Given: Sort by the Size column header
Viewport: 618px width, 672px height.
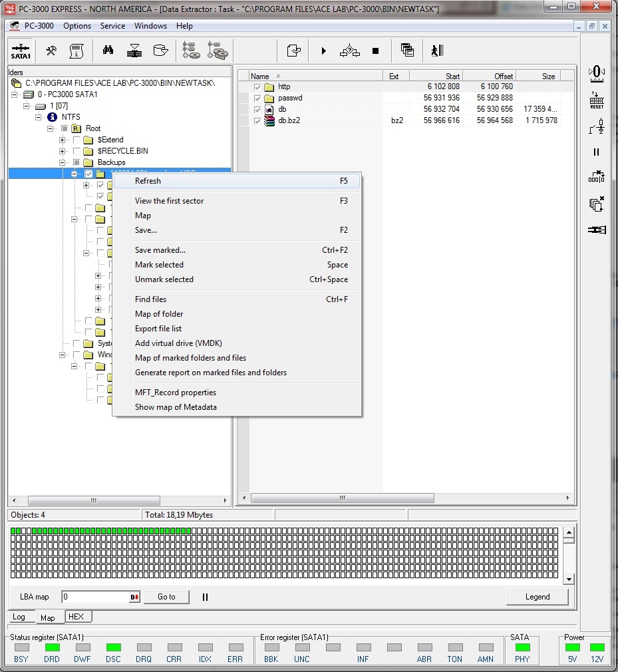Looking at the screenshot, I should [538, 77].
